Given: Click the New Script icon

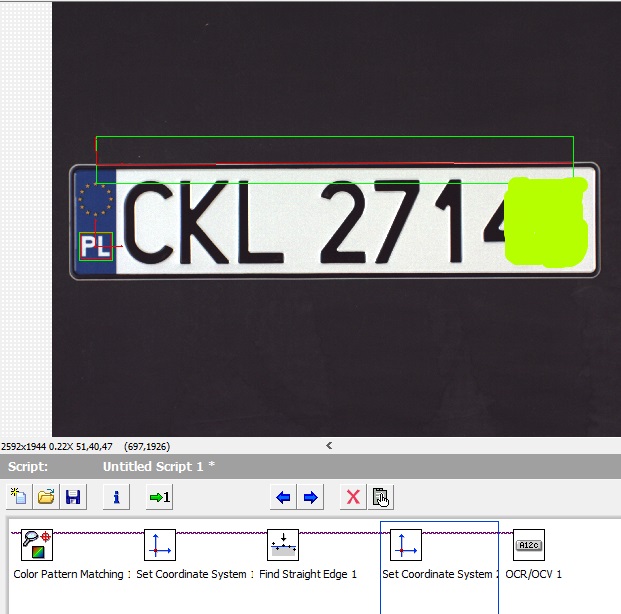Looking at the screenshot, I should [x=19, y=496].
